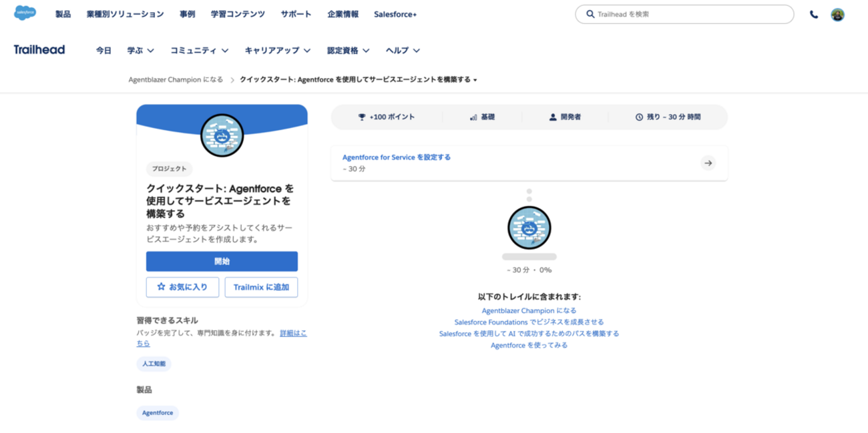Open the Agentblazer Champion になる trail link

529,310
